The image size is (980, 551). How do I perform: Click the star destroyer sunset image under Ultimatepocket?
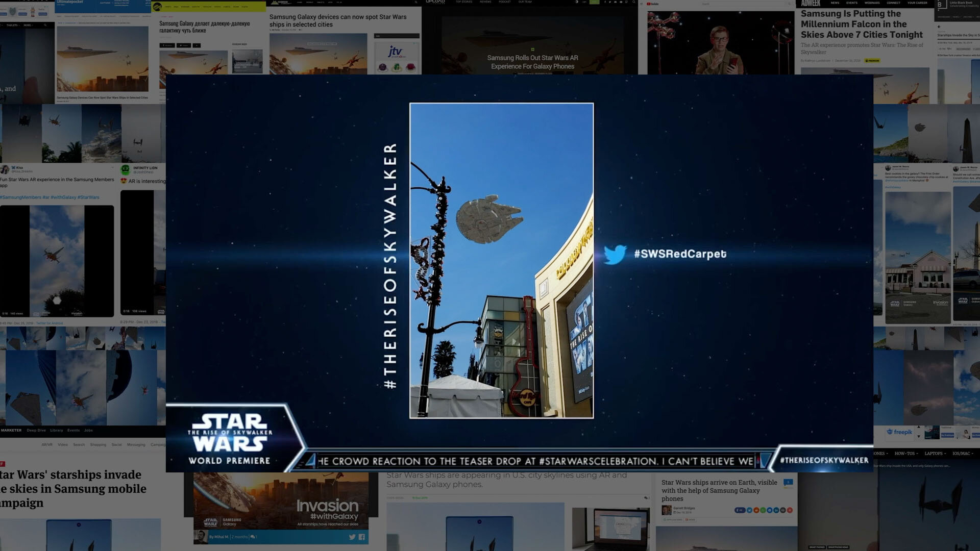click(x=102, y=59)
